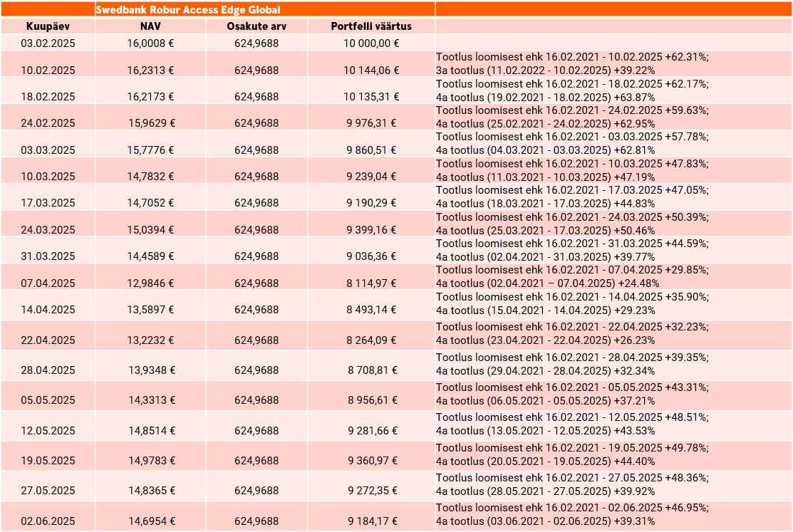Select the '4a tootlus' line with +44.83%
The height and width of the screenshot is (532, 793).
(545, 203)
